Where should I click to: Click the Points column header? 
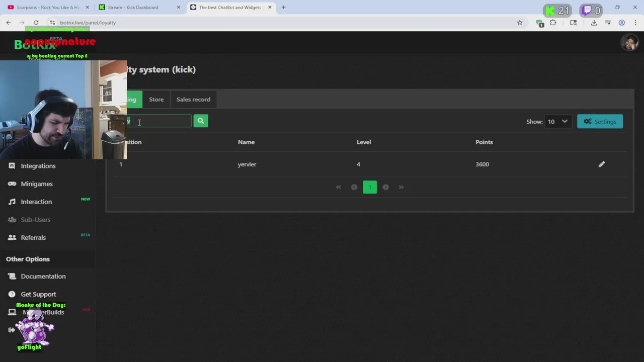[484, 142]
